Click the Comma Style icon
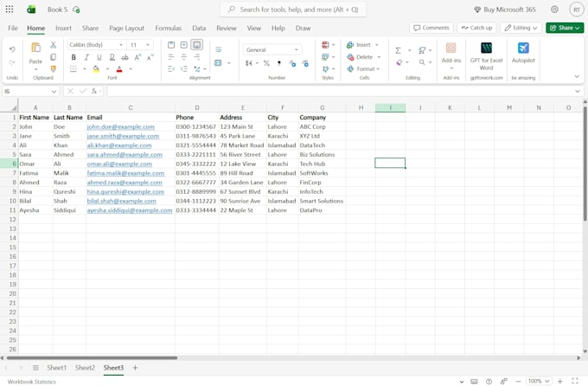Viewport: 588px width, 386px height. pos(279,63)
